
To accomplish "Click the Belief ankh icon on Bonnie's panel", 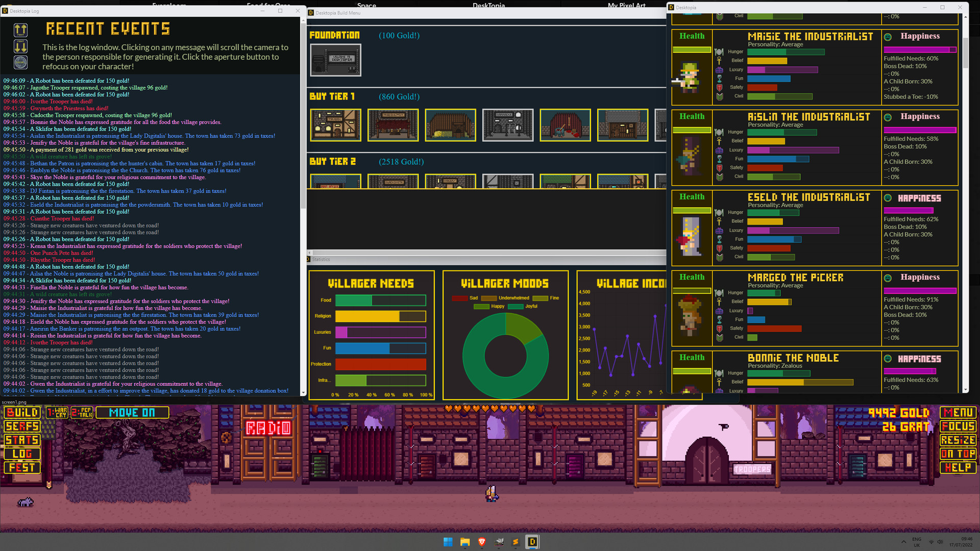I will point(719,382).
